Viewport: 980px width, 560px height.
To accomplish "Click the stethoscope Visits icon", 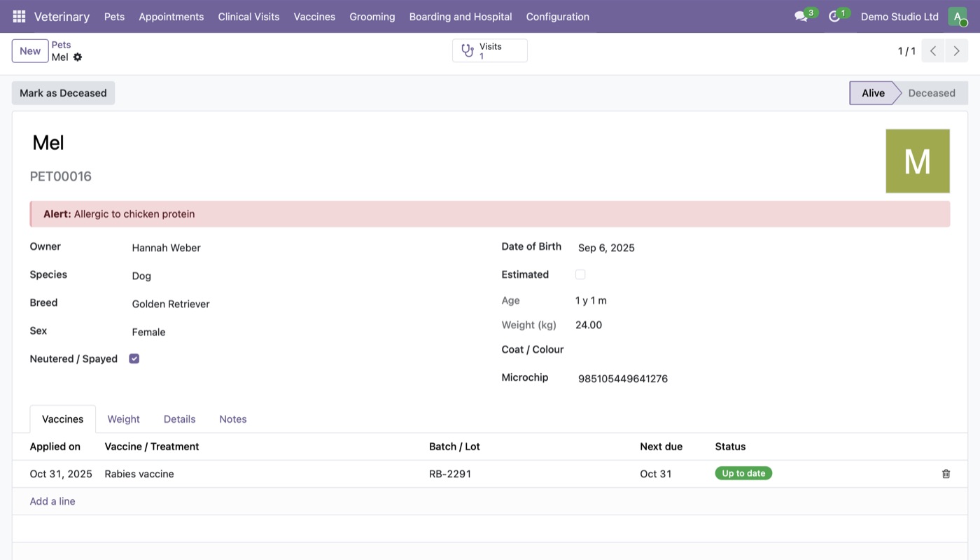I will pyautogui.click(x=468, y=50).
